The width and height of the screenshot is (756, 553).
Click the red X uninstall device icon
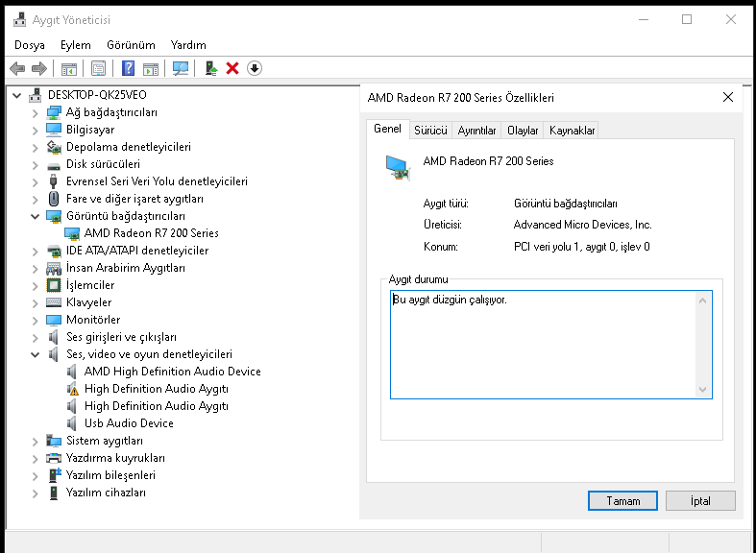[232, 68]
